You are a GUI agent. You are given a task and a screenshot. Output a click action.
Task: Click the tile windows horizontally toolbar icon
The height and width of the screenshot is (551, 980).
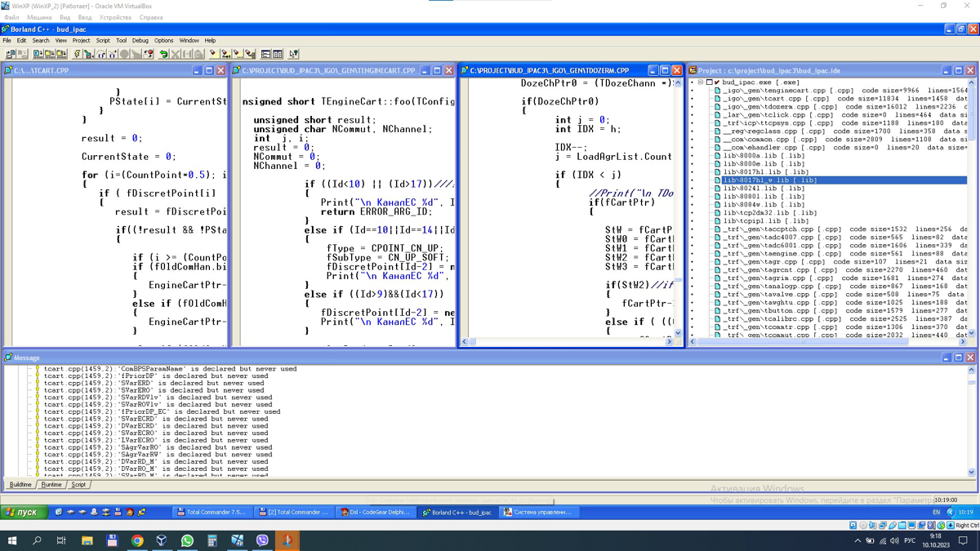pyautogui.click(x=266, y=54)
